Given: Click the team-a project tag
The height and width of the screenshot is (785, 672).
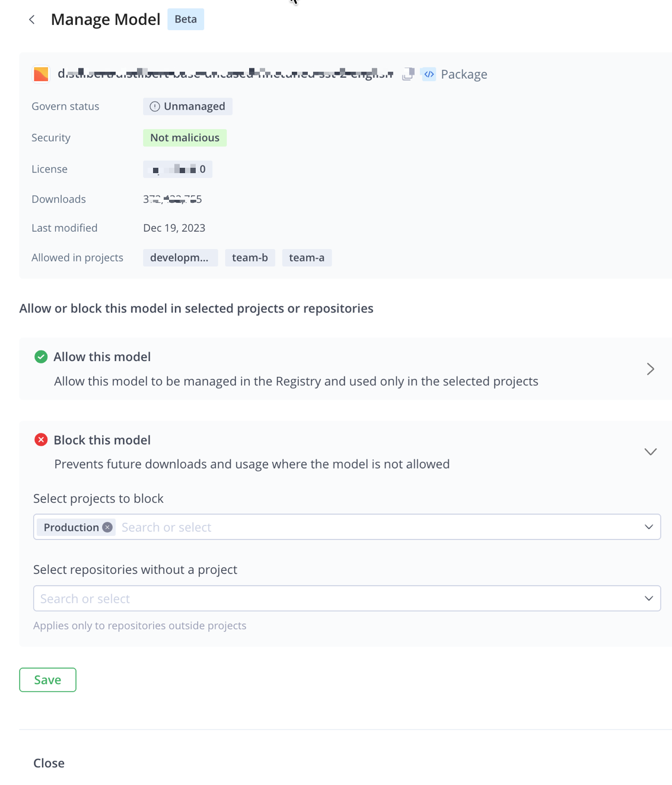Looking at the screenshot, I should [x=307, y=258].
